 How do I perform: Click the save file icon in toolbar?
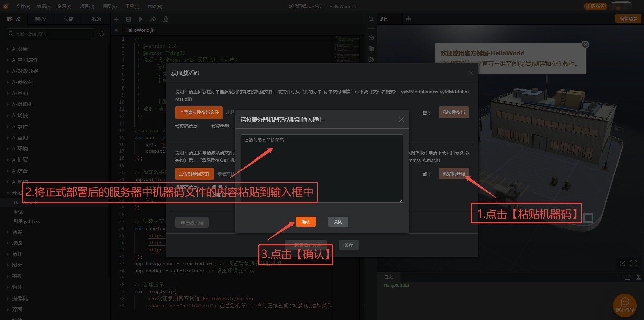(x=128, y=19)
